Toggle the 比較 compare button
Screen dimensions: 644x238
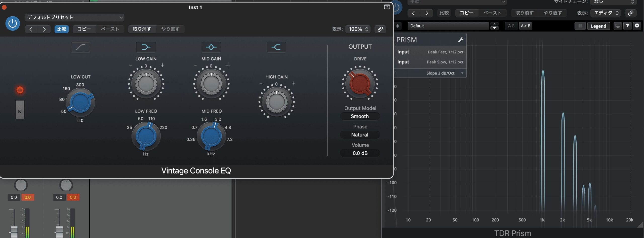tap(61, 29)
